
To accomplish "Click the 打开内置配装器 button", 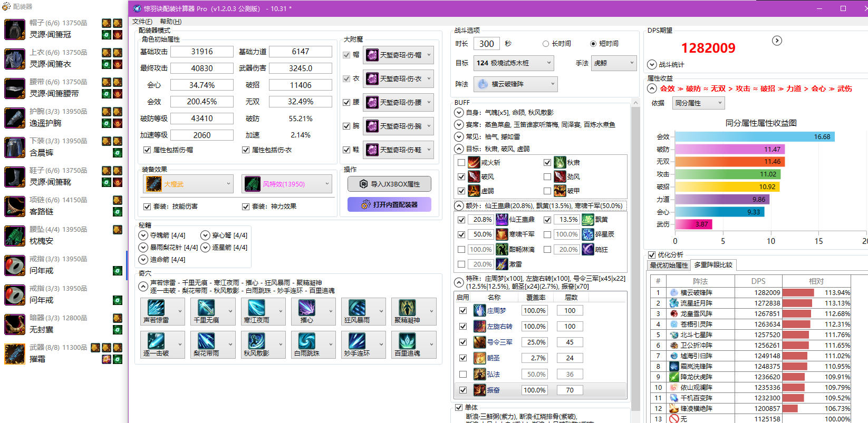I will 389,204.
